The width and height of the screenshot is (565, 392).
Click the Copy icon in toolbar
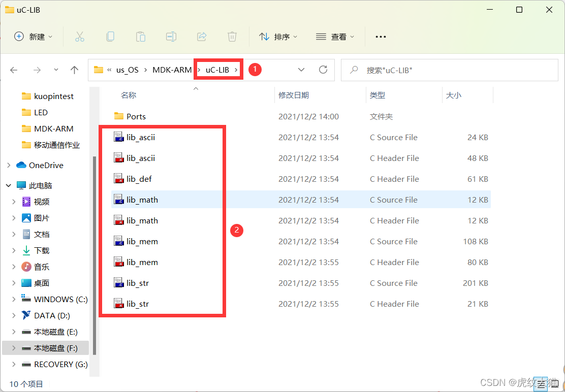[110, 37]
